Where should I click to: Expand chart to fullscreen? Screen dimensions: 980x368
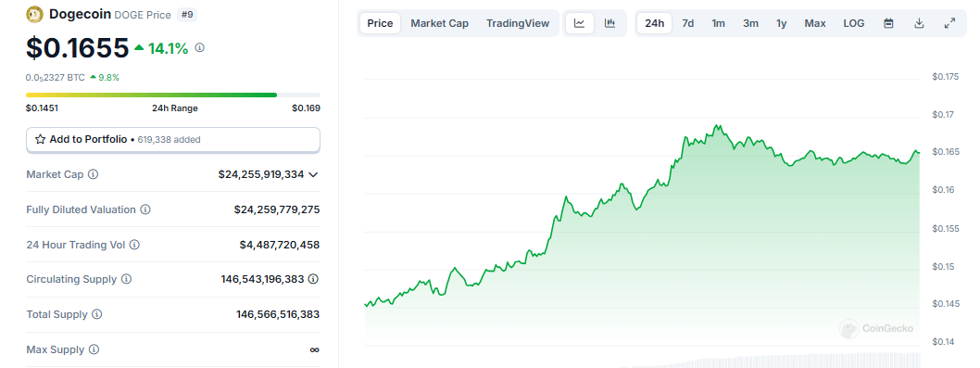[x=949, y=23]
